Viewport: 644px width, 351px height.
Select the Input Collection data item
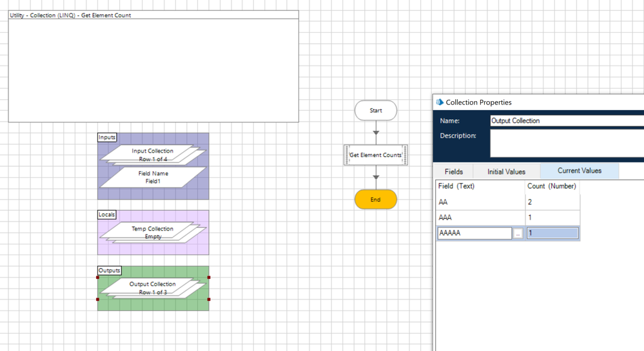(x=152, y=155)
